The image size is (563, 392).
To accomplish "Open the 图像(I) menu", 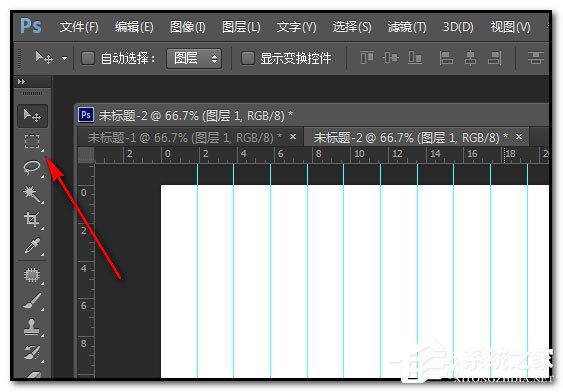I will point(188,27).
